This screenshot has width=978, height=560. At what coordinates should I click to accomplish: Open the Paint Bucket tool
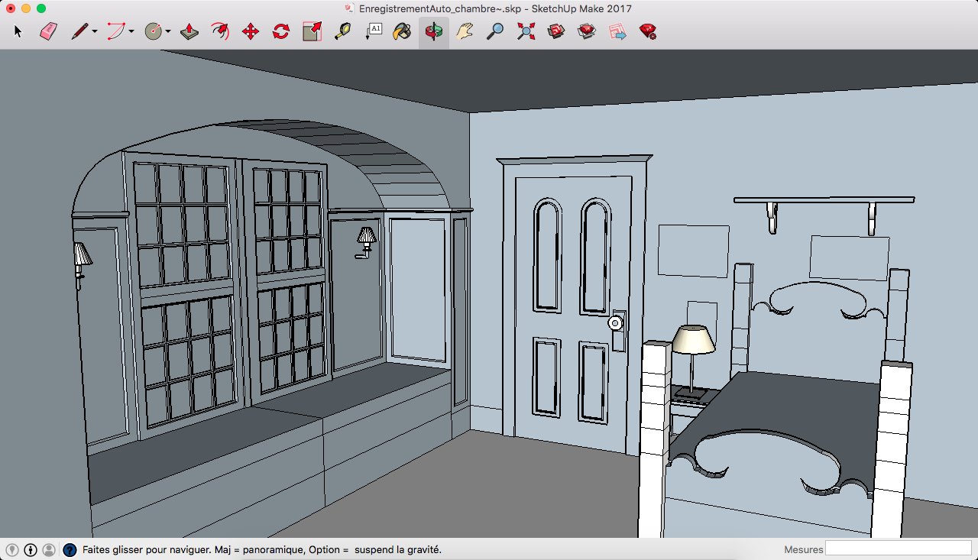coord(402,31)
